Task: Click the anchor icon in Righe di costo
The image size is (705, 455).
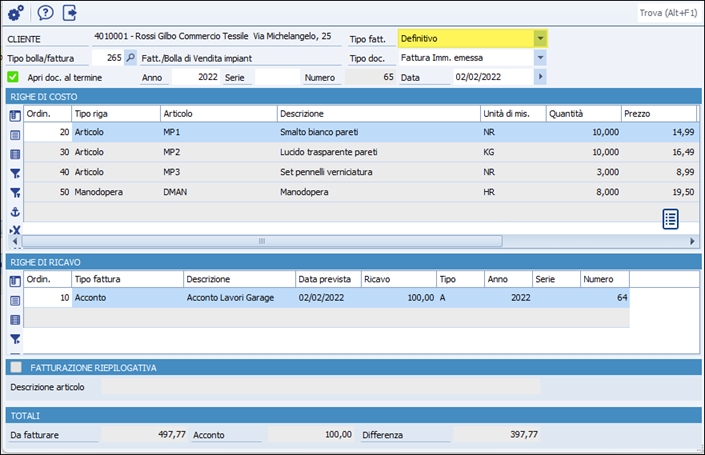Action: click(15, 211)
